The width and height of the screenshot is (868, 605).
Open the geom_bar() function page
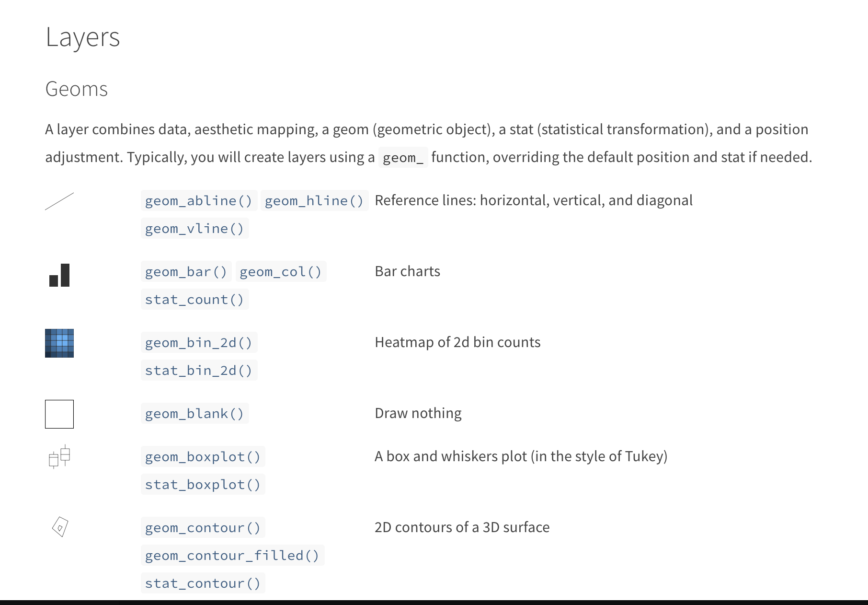pos(186,272)
